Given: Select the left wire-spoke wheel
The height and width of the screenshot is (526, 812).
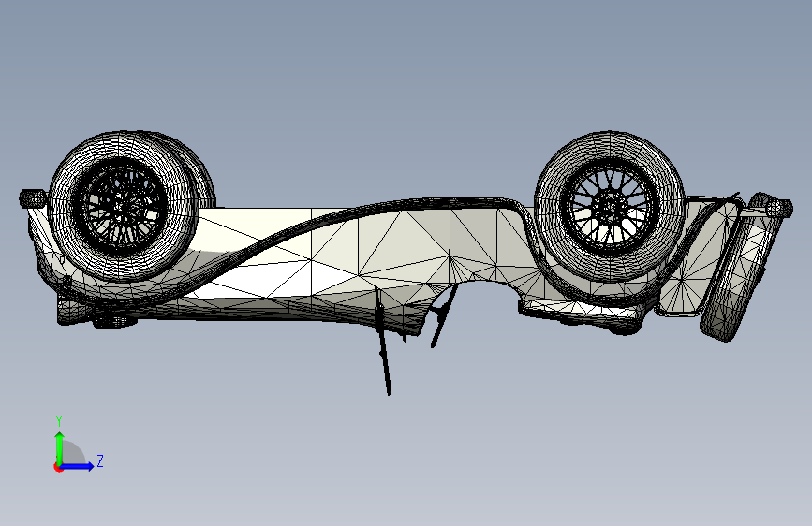Looking at the screenshot, I should [x=124, y=206].
